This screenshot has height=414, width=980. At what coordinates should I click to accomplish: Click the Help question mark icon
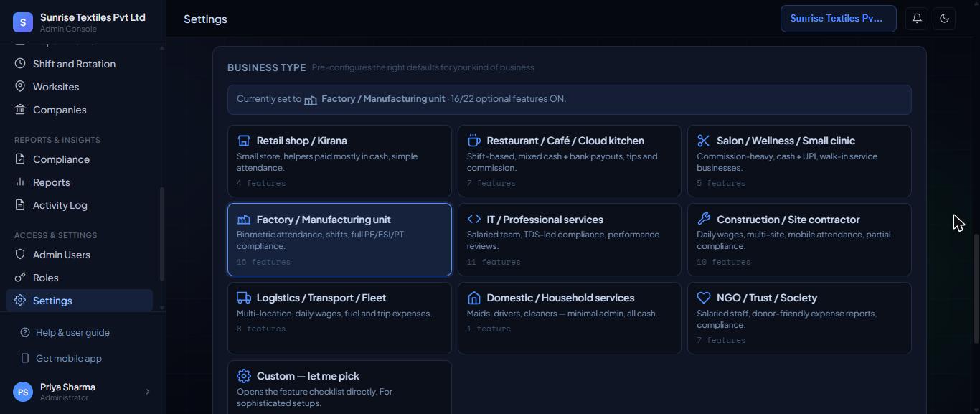point(25,333)
